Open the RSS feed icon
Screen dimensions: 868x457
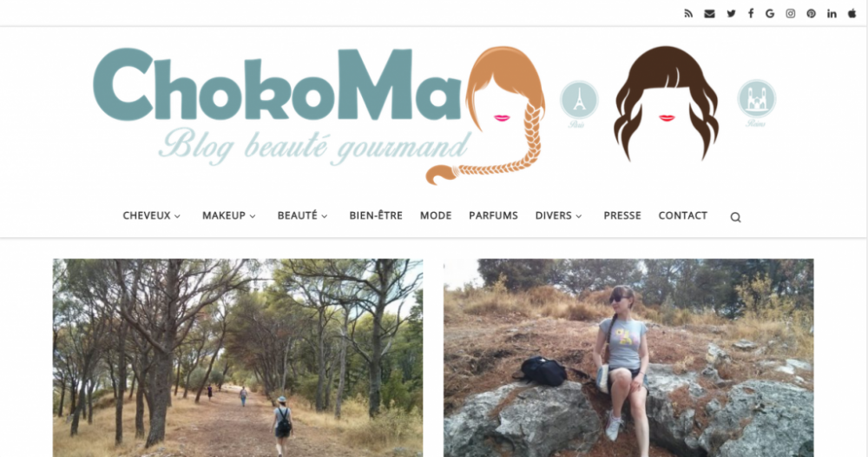(688, 14)
